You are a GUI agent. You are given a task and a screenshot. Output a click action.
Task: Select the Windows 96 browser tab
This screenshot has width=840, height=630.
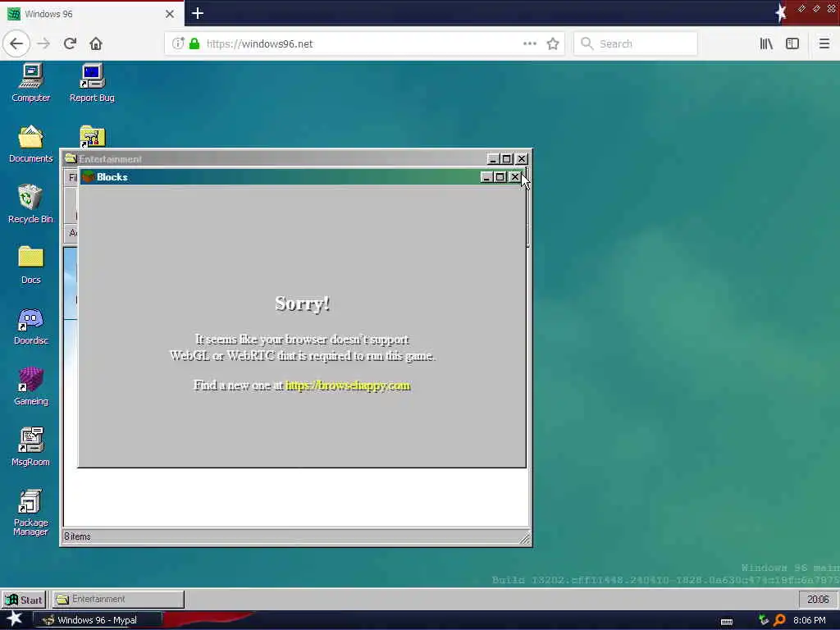(92, 13)
